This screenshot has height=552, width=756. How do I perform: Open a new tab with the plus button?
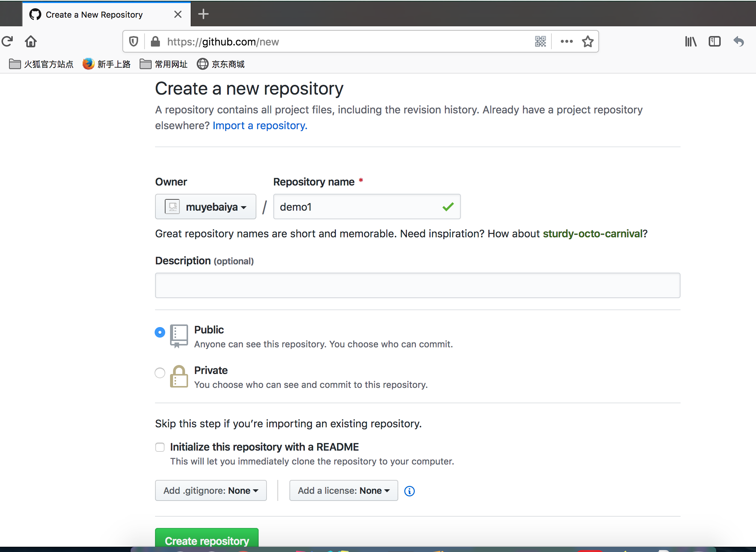(x=203, y=14)
